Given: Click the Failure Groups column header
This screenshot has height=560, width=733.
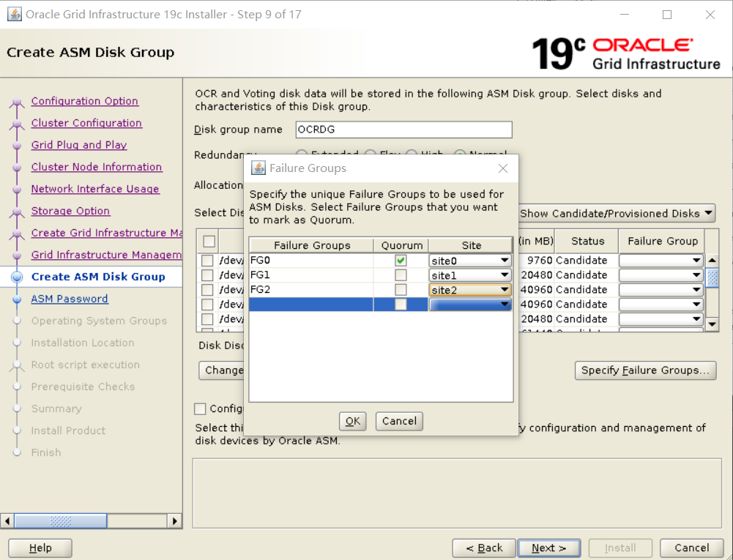Looking at the screenshot, I should [x=312, y=245].
